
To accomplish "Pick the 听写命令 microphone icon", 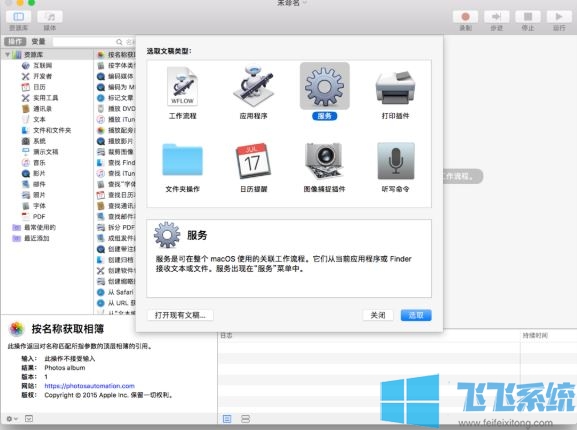I will pyautogui.click(x=396, y=161).
